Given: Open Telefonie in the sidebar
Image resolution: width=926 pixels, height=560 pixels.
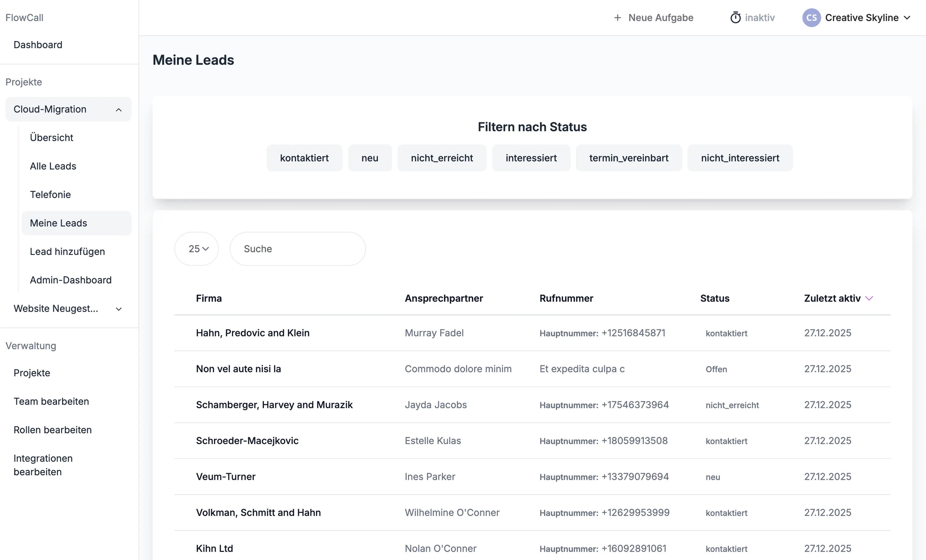Looking at the screenshot, I should click(x=50, y=195).
